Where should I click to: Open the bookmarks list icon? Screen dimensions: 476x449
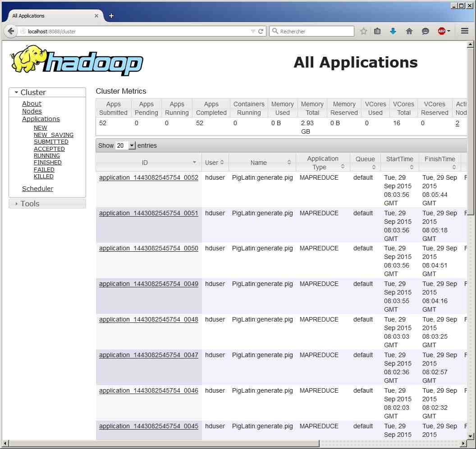(x=378, y=31)
